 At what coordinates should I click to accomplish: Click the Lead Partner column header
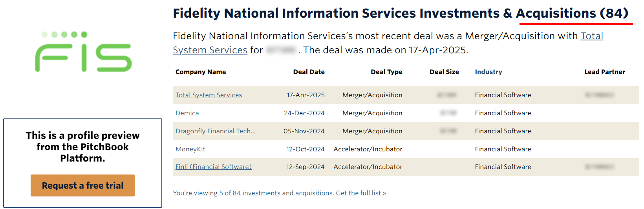604,72
